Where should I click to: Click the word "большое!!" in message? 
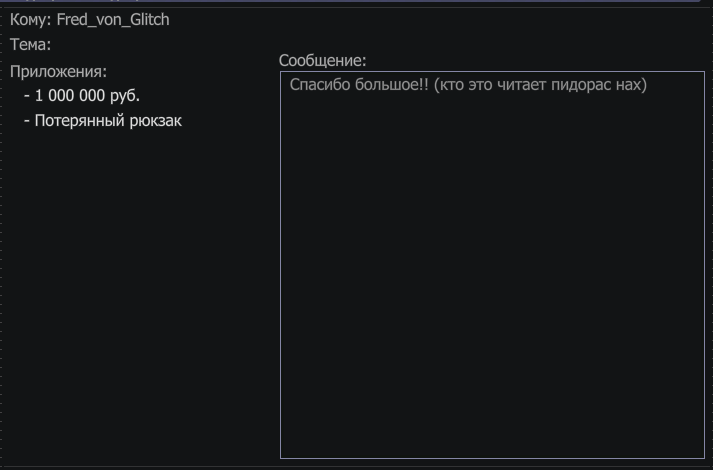(x=392, y=85)
